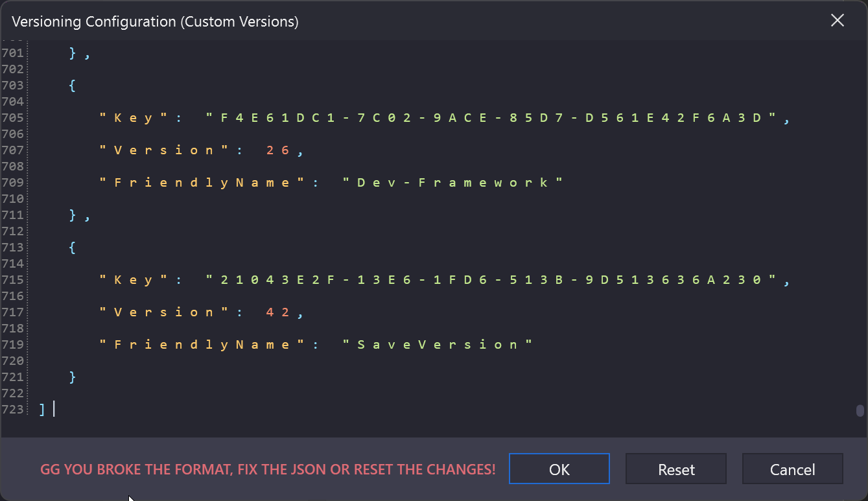Screen dimensions: 868x501
Task: Place cursor after closing bracket on line 723
Action: tap(54, 409)
